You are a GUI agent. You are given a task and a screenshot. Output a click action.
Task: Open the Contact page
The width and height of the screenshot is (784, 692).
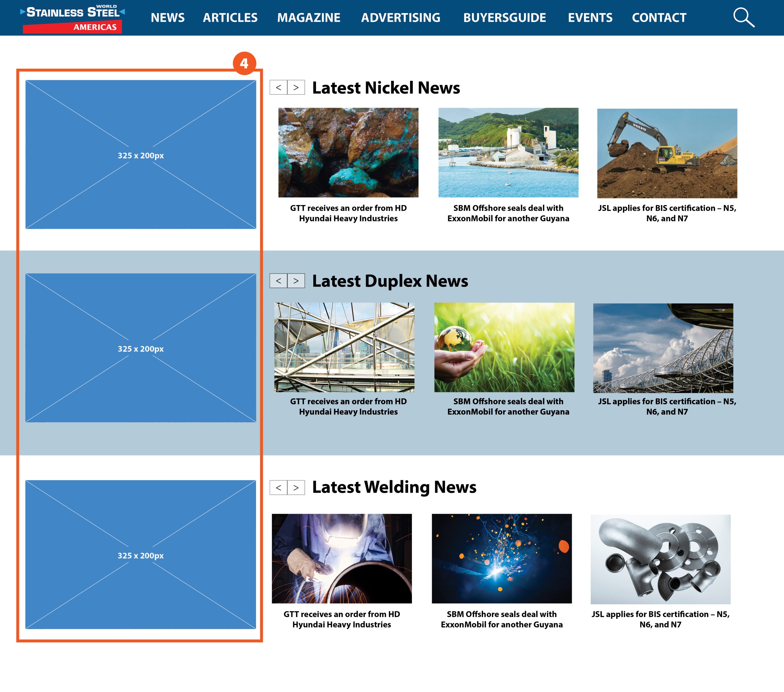(659, 18)
